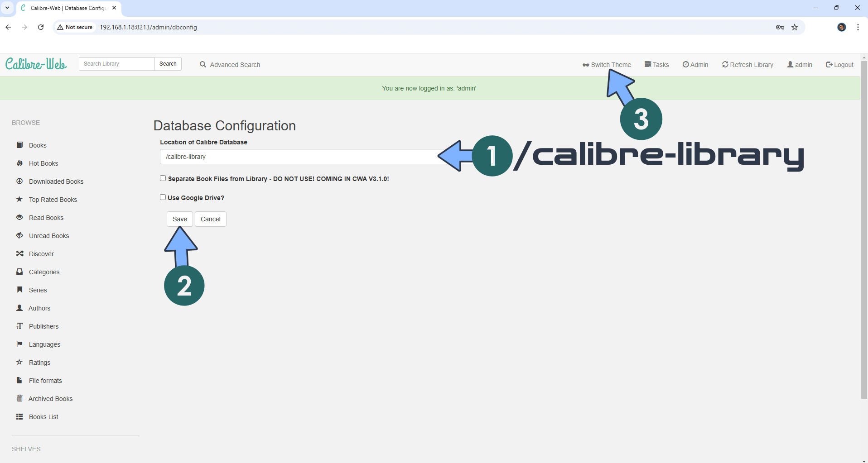
Task: Click the Admin dashboard icon
Action: pyautogui.click(x=685, y=64)
